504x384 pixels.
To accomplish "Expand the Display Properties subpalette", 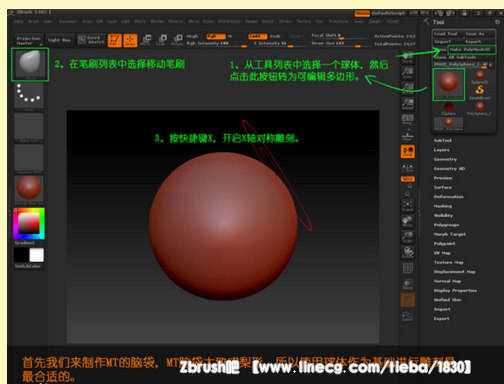I will tap(455, 290).
